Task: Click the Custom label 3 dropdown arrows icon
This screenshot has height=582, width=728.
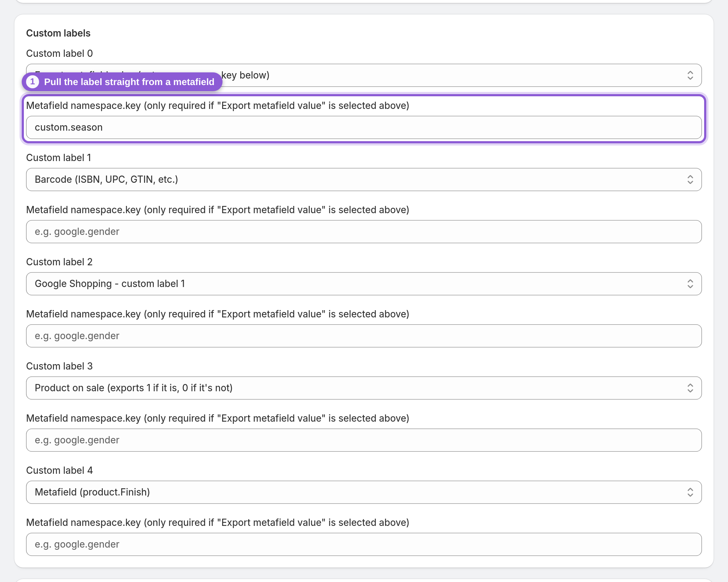Action: click(690, 388)
